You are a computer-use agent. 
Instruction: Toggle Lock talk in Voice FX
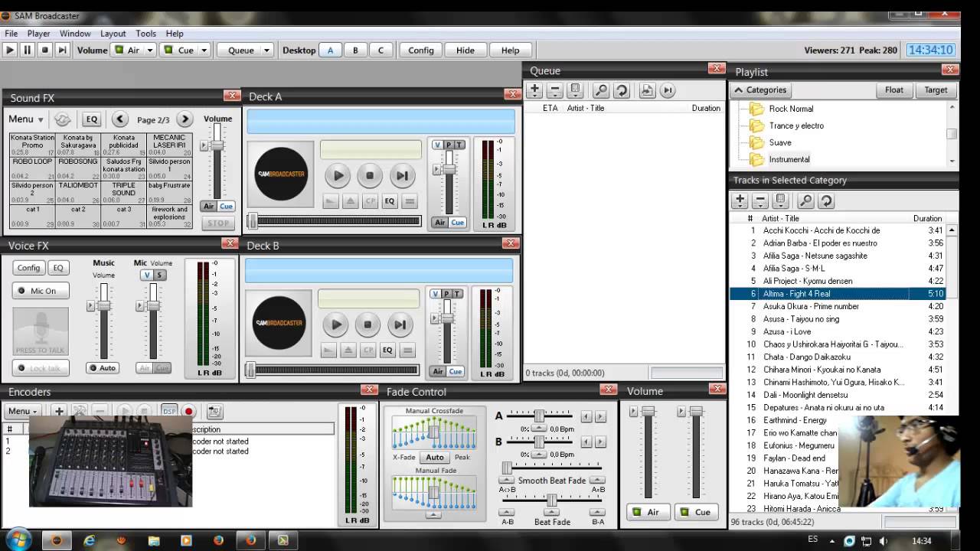point(41,368)
